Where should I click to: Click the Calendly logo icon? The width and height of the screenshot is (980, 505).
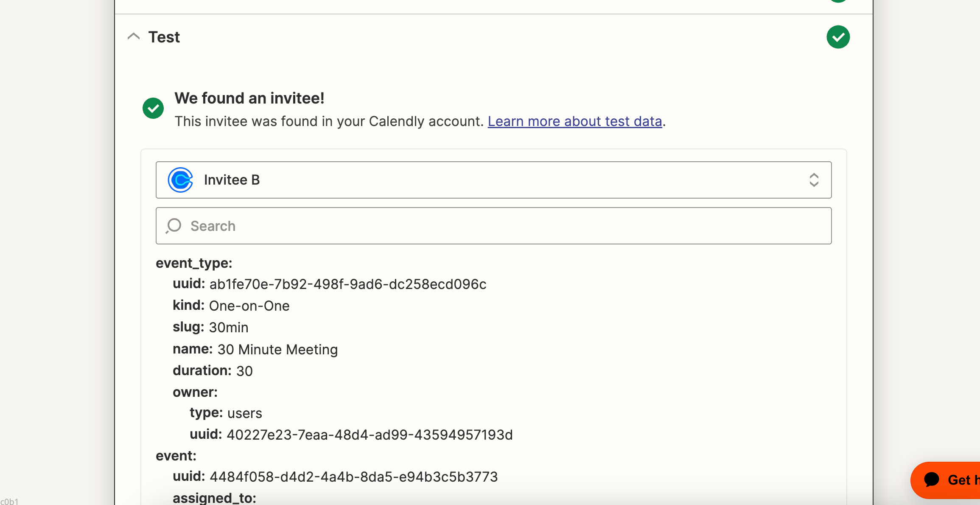[x=181, y=180]
